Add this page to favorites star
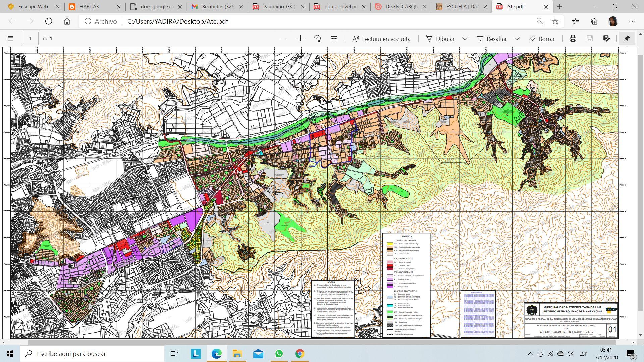Image resolution: width=644 pixels, height=362 pixels. [555, 21]
